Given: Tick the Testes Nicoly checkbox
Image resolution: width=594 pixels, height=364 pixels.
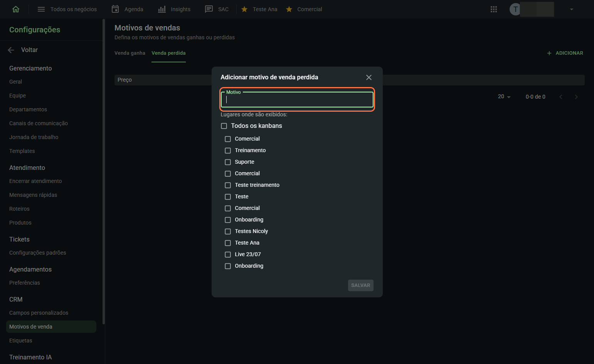Looking at the screenshot, I should click(x=228, y=231).
